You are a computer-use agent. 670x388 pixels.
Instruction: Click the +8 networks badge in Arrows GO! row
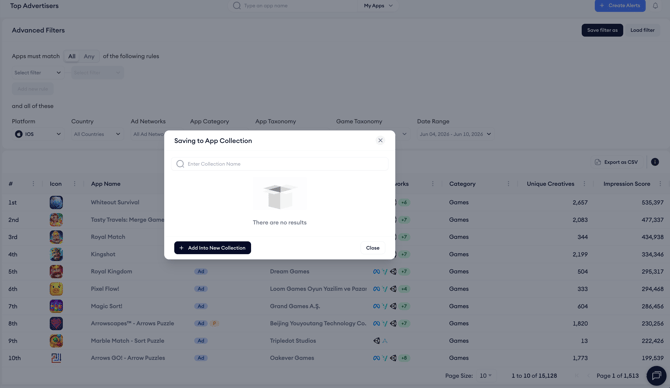point(404,358)
